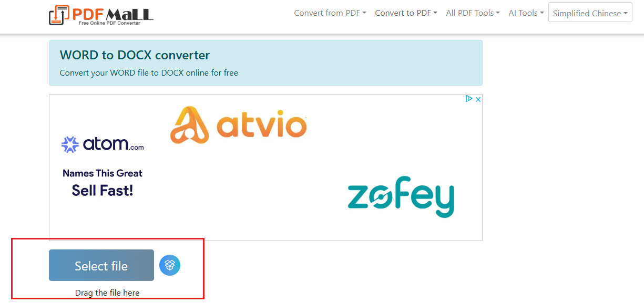This screenshot has height=303, width=644.
Task: Open the Dropbox upload icon
Action: point(170,265)
